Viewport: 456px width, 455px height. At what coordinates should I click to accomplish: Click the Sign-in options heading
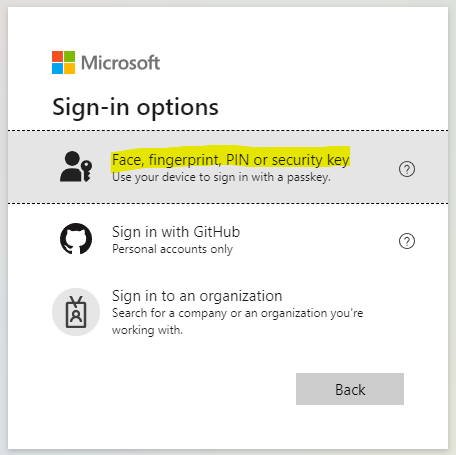(x=135, y=107)
